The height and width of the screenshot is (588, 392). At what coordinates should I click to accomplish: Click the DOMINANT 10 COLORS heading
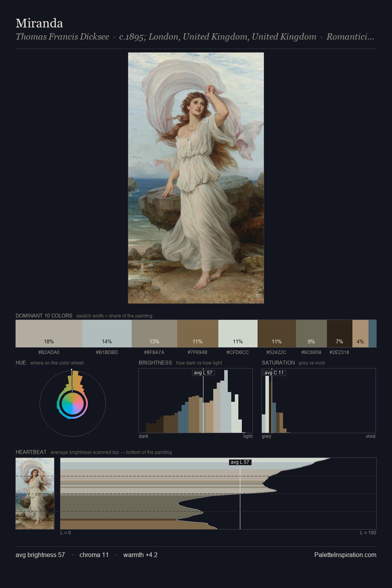click(44, 316)
